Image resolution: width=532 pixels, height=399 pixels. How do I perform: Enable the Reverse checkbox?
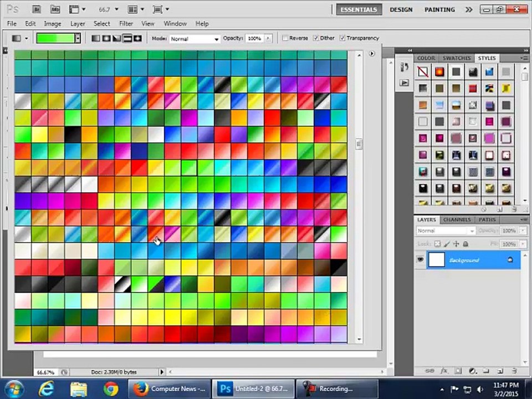[285, 38]
